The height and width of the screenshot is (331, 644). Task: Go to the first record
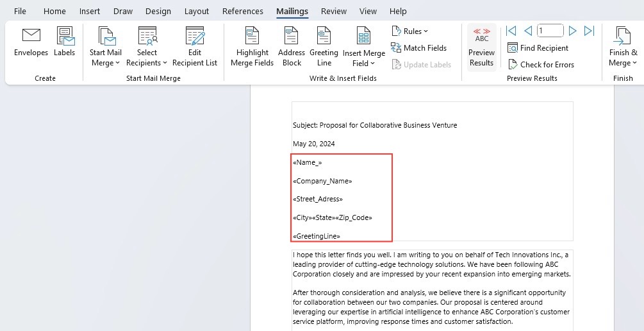click(x=511, y=31)
